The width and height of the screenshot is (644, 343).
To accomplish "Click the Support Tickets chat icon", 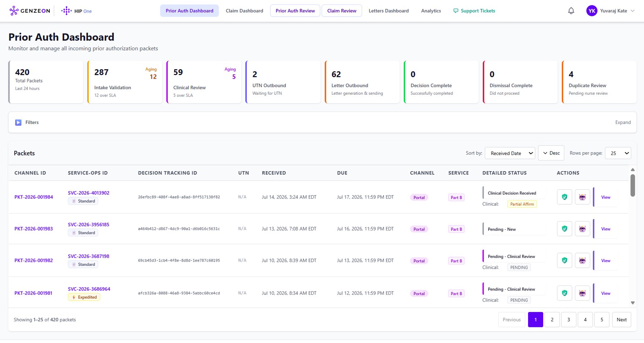I will (456, 11).
